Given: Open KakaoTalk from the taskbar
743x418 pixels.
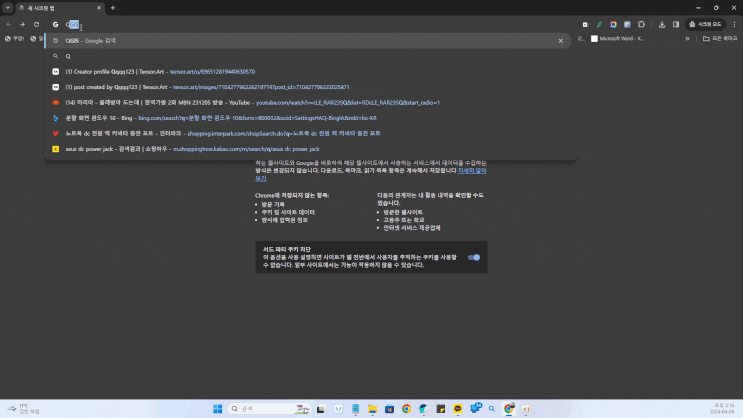Looking at the screenshot, I should coord(458,409).
